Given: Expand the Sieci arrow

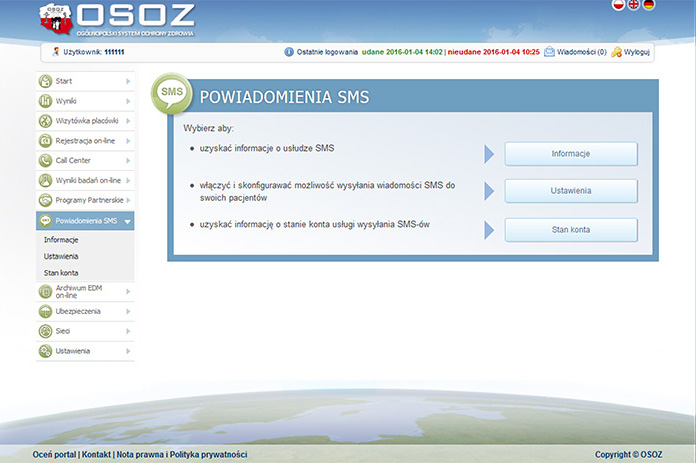Looking at the screenshot, I should point(128,331).
